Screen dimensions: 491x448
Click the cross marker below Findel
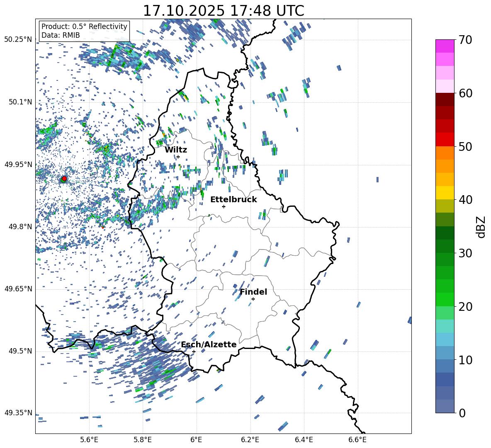(253, 299)
